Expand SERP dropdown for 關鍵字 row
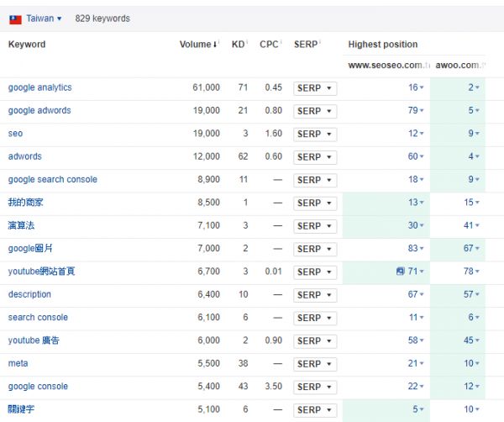The width and height of the screenshot is (504, 422). [x=315, y=410]
